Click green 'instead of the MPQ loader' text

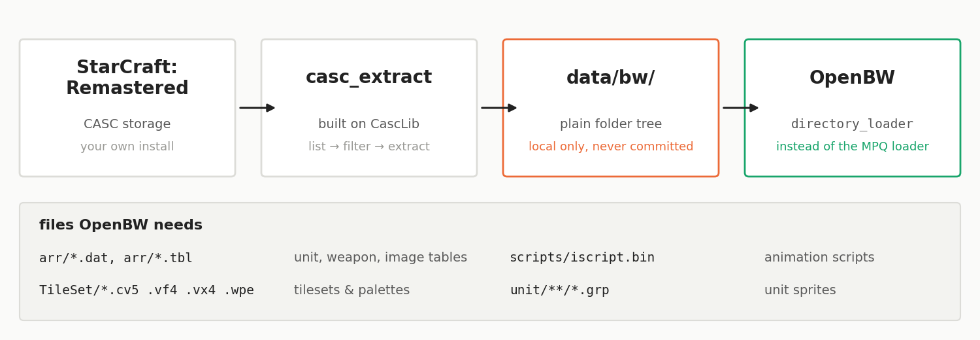(853, 147)
